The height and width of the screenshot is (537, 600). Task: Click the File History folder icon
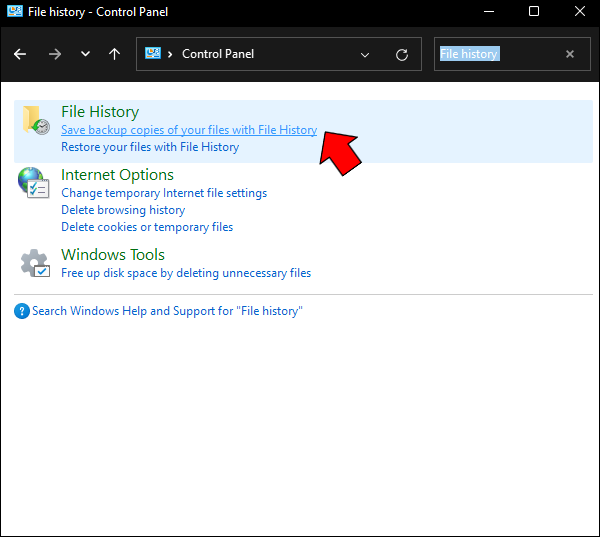(x=35, y=121)
